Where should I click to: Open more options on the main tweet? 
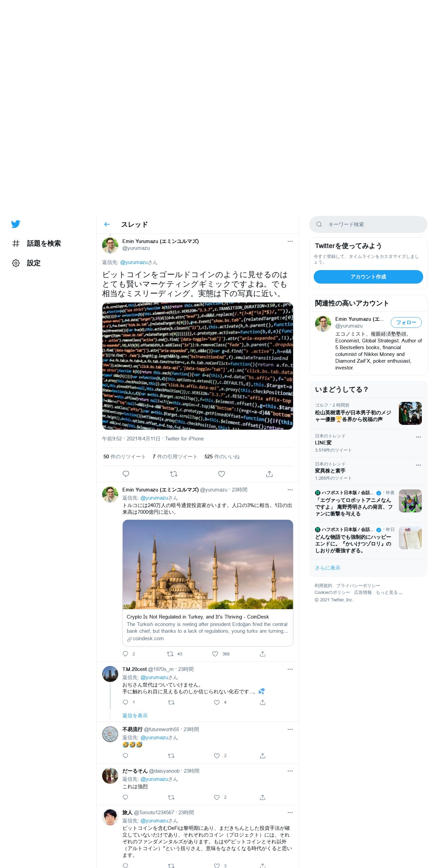[290, 241]
